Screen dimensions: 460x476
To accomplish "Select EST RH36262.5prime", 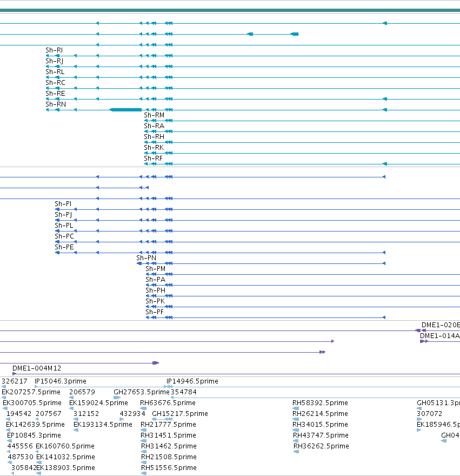I will [x=321, y=446].
